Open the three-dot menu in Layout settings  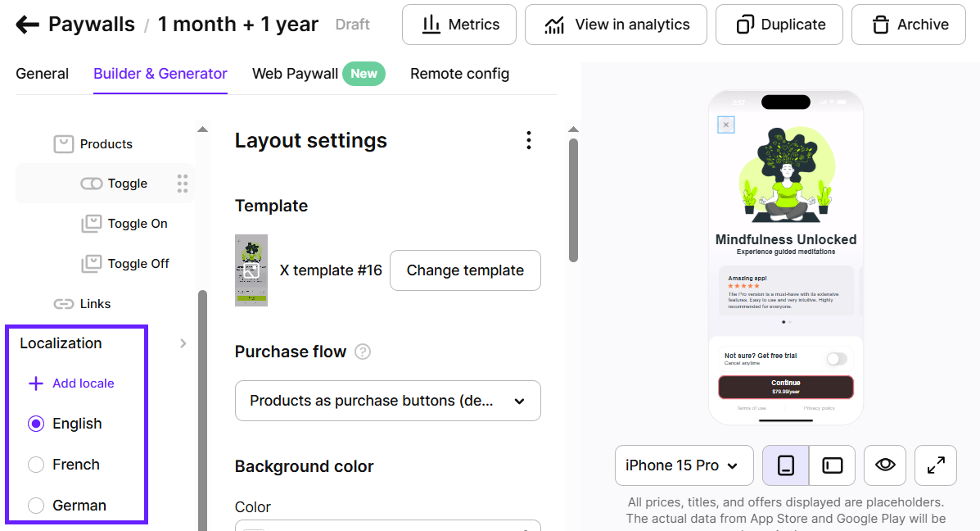[529, 140]
